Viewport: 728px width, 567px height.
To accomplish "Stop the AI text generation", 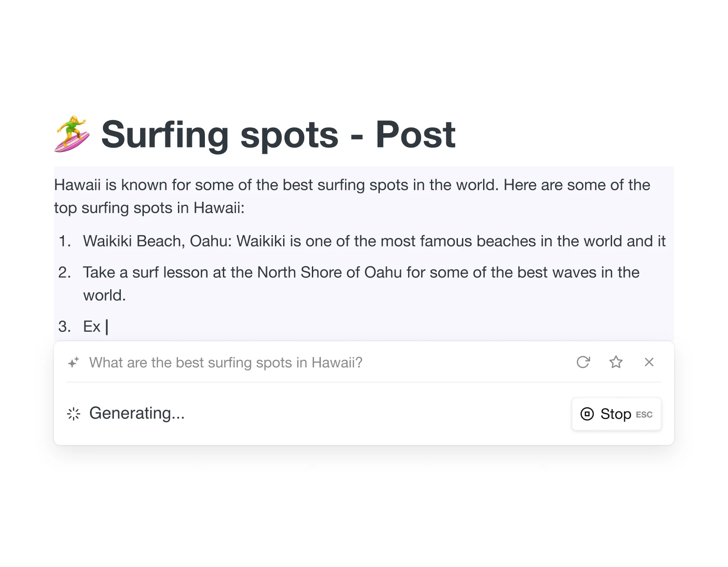I will (616, 414).
